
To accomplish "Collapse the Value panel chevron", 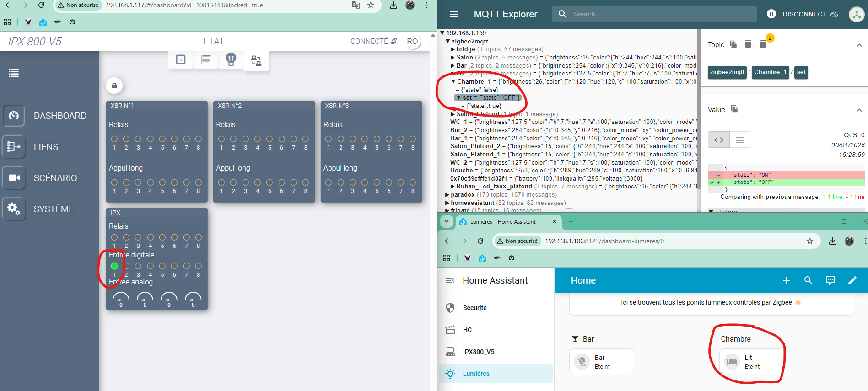I will [859, 110].
